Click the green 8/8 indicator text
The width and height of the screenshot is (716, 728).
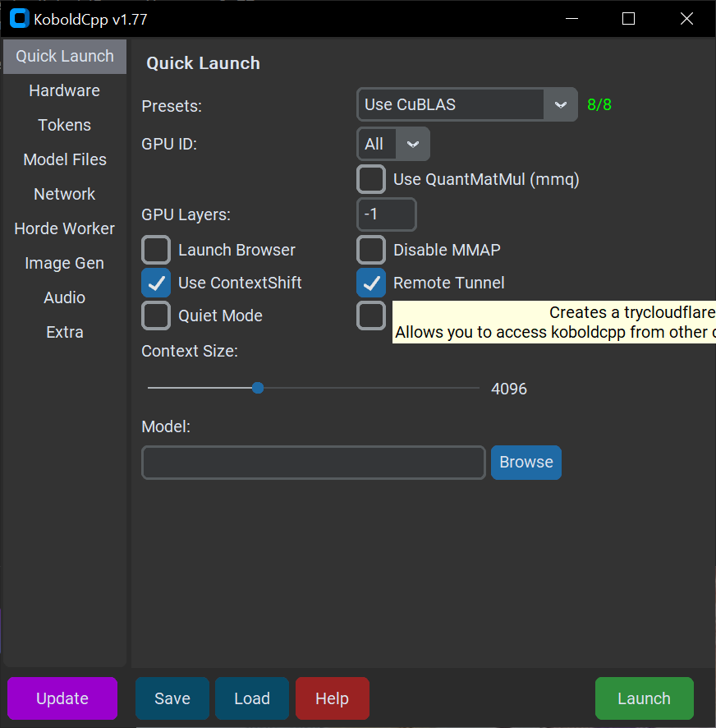click(599, 105)
